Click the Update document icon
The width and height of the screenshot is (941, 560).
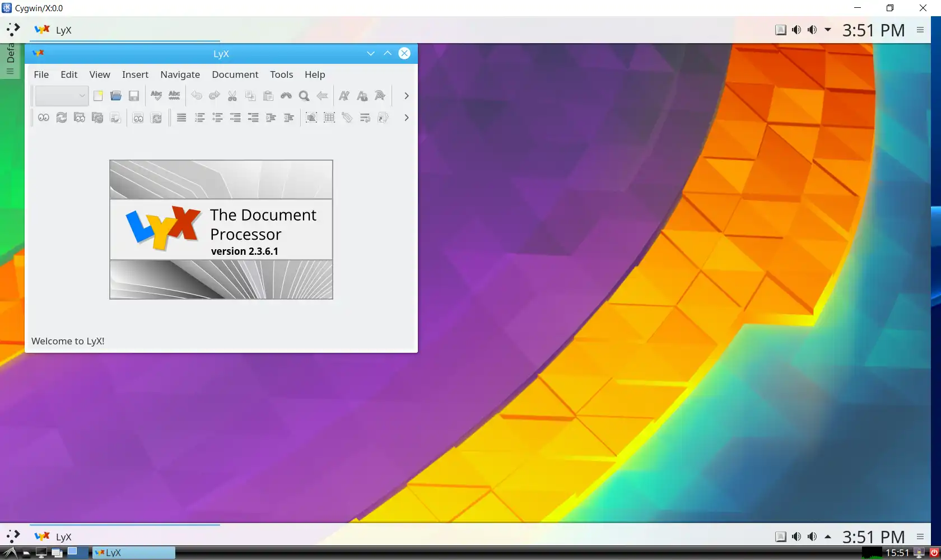(x=62, y=118)
